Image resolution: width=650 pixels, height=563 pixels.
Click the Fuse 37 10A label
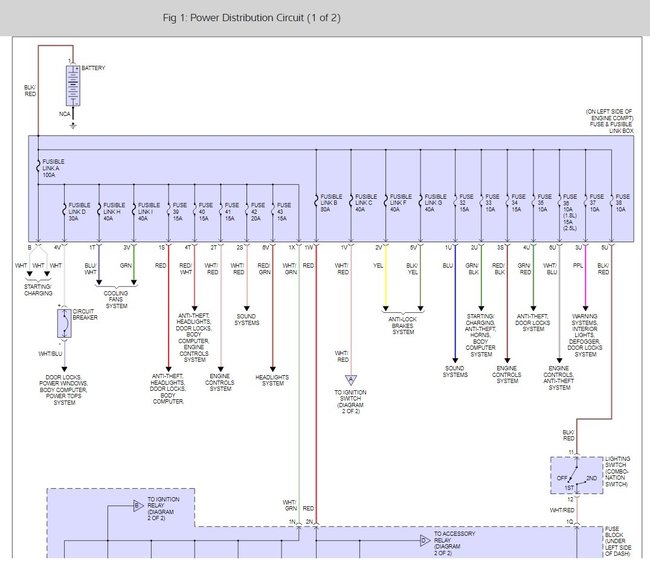(x=597, y=203)
